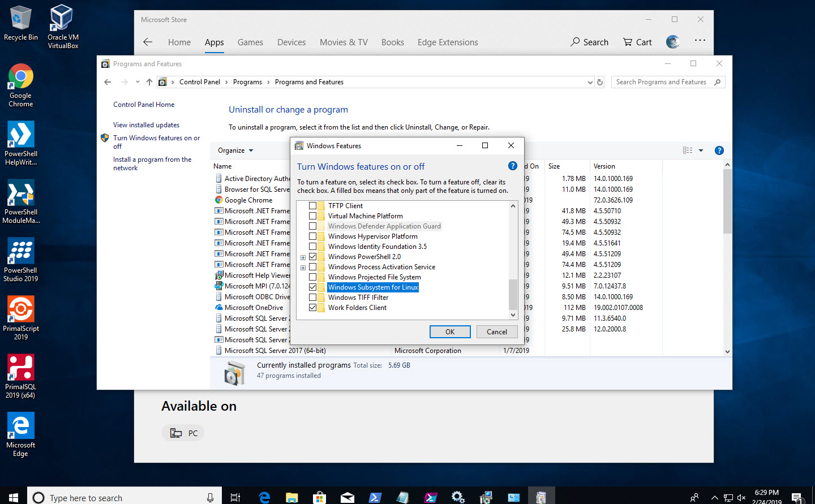Click the programs list vertical scrollbar thumb
The height and width of the screenshot is (504, 815).
point(727,201)
